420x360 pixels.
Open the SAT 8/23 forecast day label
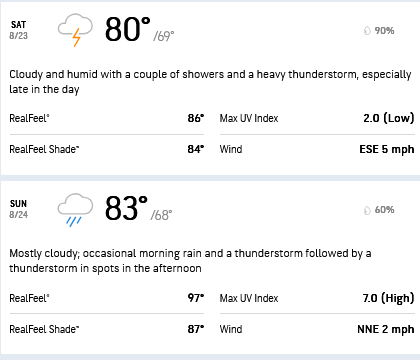coord(19,30)
